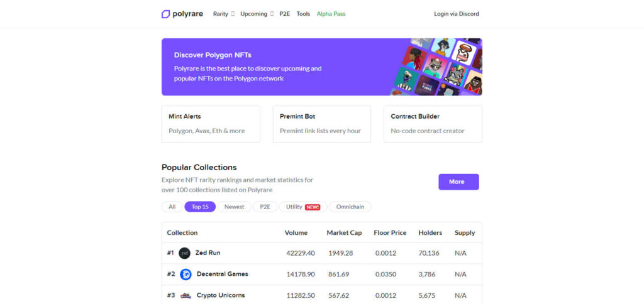Select the Top 15 filter pill
644x304 pixels.
pyautogui.click(x=200, y=207)
